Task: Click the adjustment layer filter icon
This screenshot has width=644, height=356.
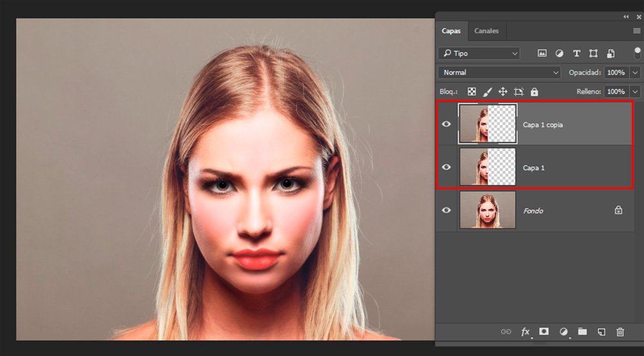Action: (x=559, y=53)
